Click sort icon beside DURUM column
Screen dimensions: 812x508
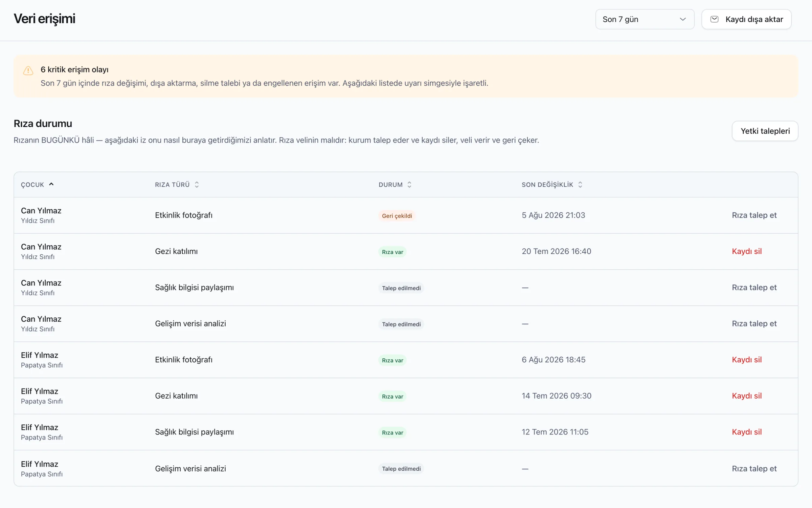pyautogui.click(x=409, y=185)
